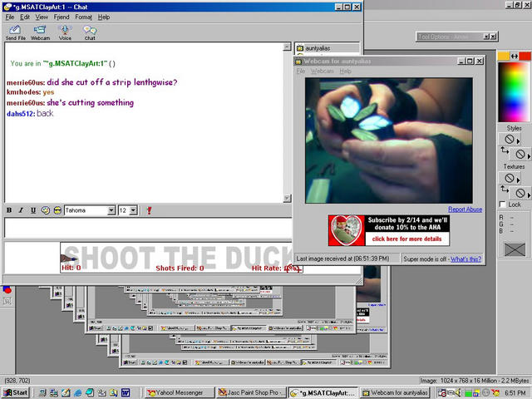Switch to Webcam for auntyalias taskbar button

(395, 392)
